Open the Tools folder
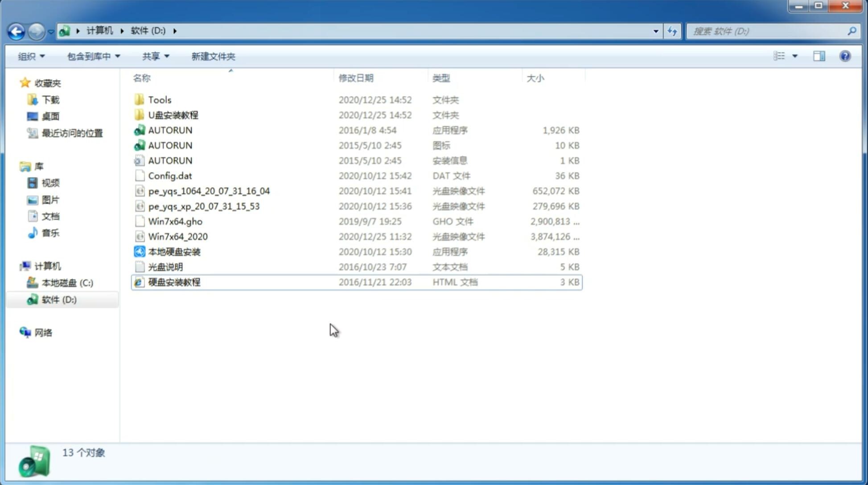The image size is (868, 485). (159, 99)
